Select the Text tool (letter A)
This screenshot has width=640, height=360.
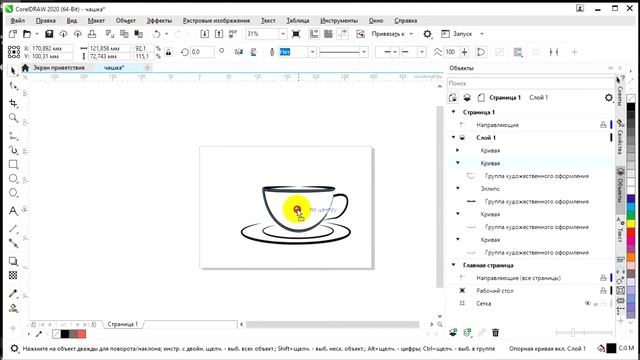13,211
